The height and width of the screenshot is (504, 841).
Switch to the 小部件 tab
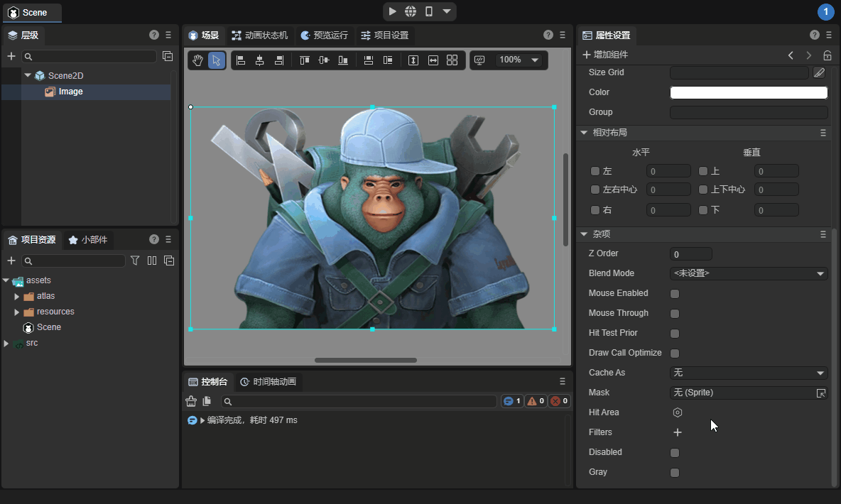coord(88,240)
